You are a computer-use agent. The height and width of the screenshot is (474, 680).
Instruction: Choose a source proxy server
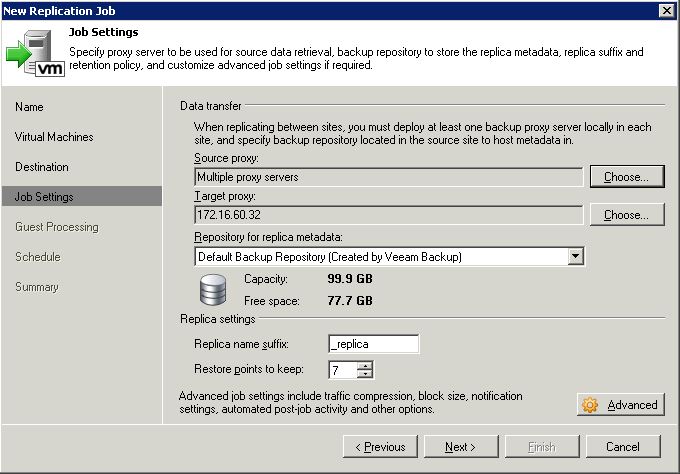pyautogui.click(x=627, y=177)
